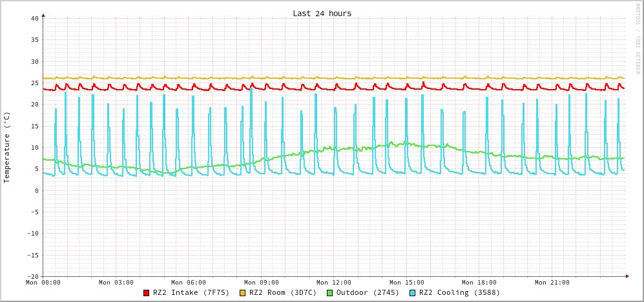Click the -20 value on temperature axis
The height and width of the screenshot is (302, 644).
tap(32, 277)
